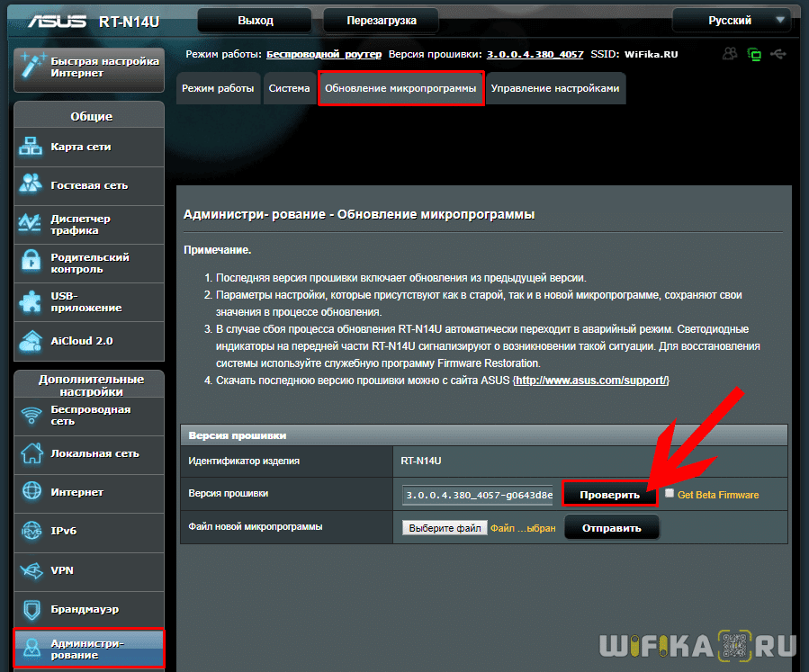The width and height of the screenshot is (809, 672).
Task: Open the AiCloud 2.0 cloud icon
Action: tap(31, 341)
